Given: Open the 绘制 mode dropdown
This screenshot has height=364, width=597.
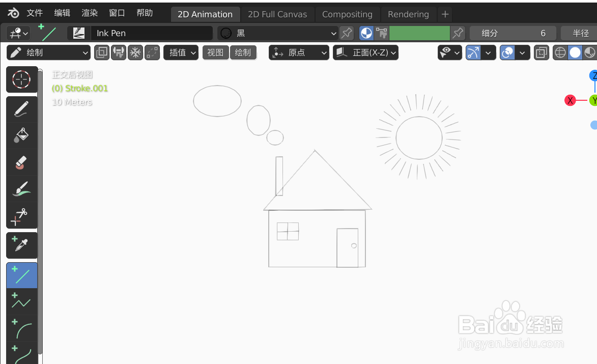Looking at the screenshot, I should click(x=48, y=52).
